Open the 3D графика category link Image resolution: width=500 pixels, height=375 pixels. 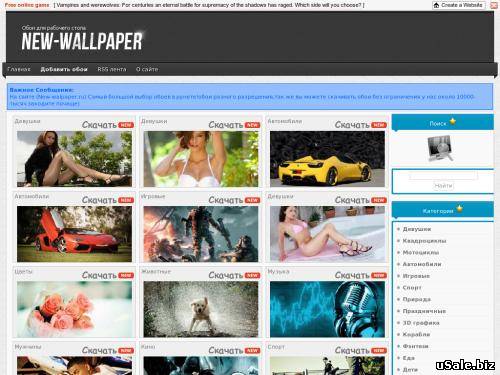tap(421, 323)
